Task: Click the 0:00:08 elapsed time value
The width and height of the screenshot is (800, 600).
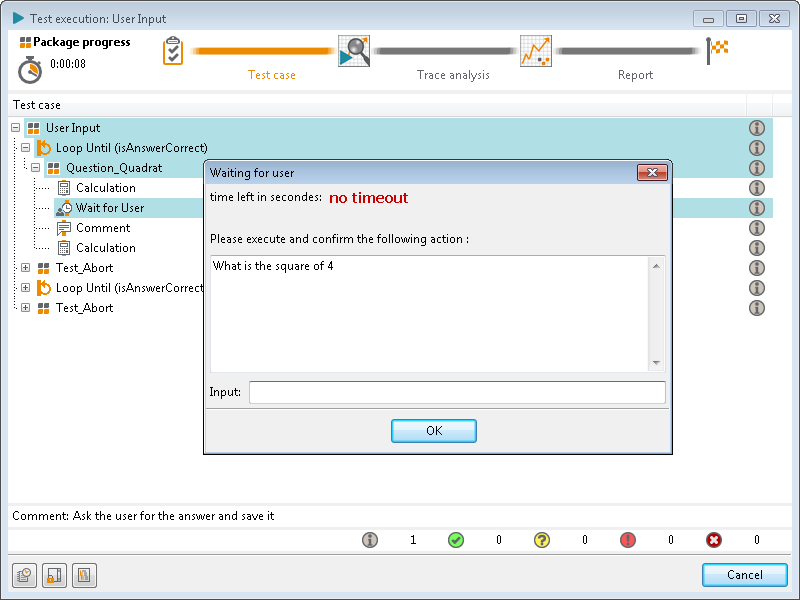Action: tap(68, 64)
